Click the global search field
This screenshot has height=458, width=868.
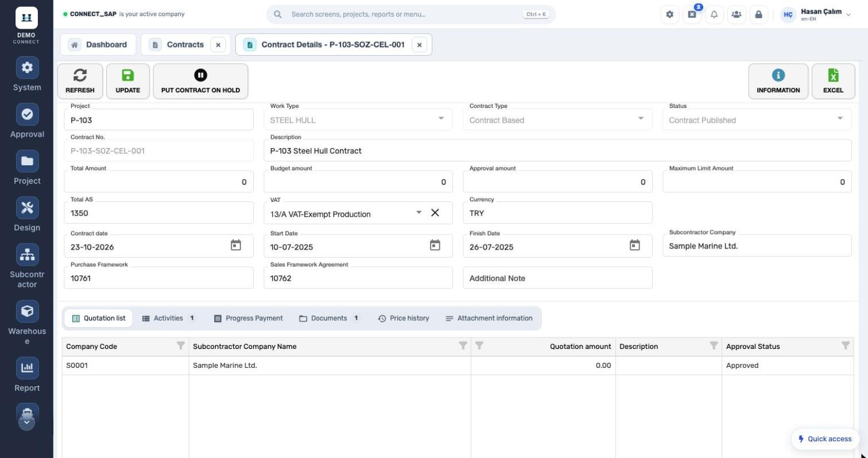click(x=411, y=14)
